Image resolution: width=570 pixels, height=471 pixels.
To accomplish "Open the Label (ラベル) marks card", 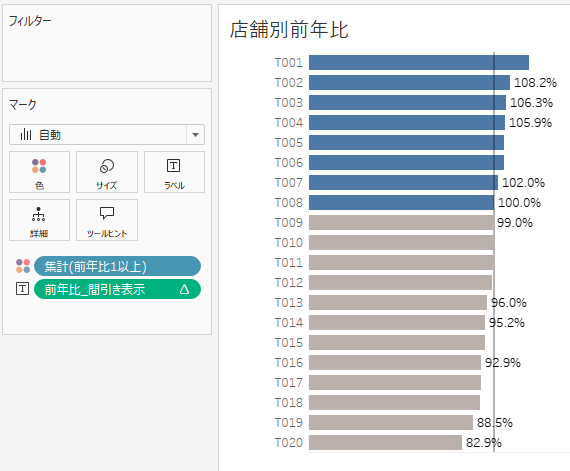I will pos(174,172).
